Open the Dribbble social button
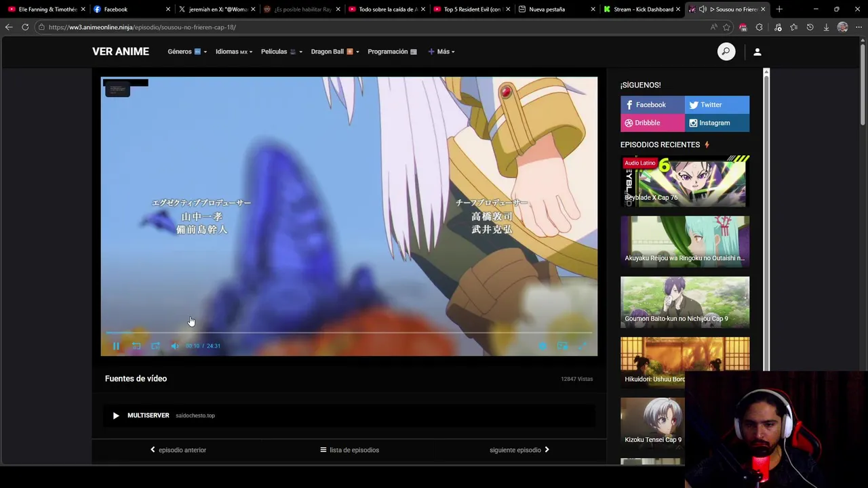868x488 pixels. (652, 123)
